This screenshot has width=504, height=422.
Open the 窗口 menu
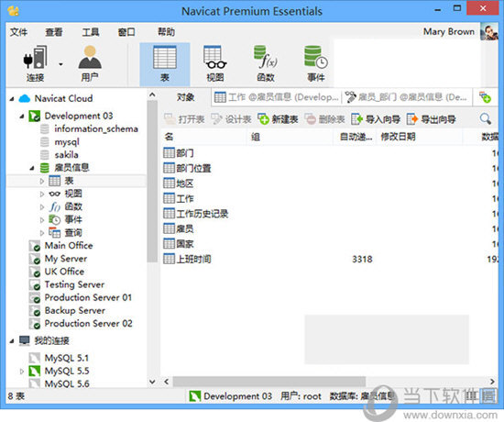click(126, 32)
